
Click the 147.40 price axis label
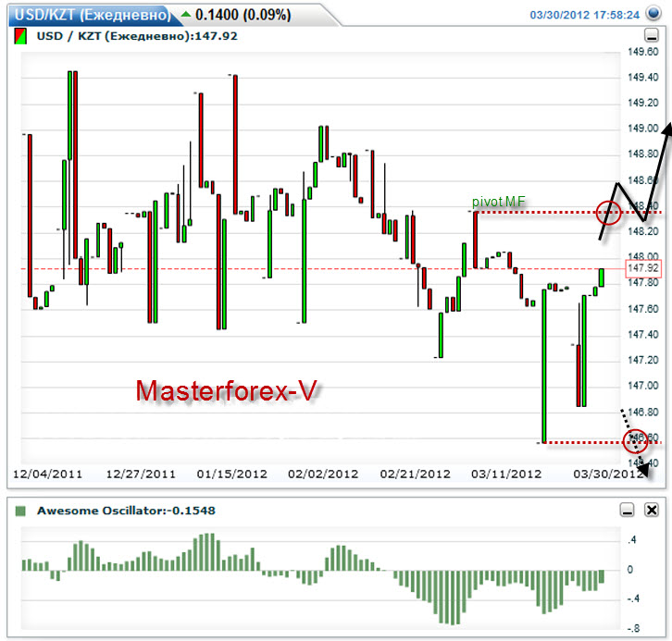click(x=643, y=335)
